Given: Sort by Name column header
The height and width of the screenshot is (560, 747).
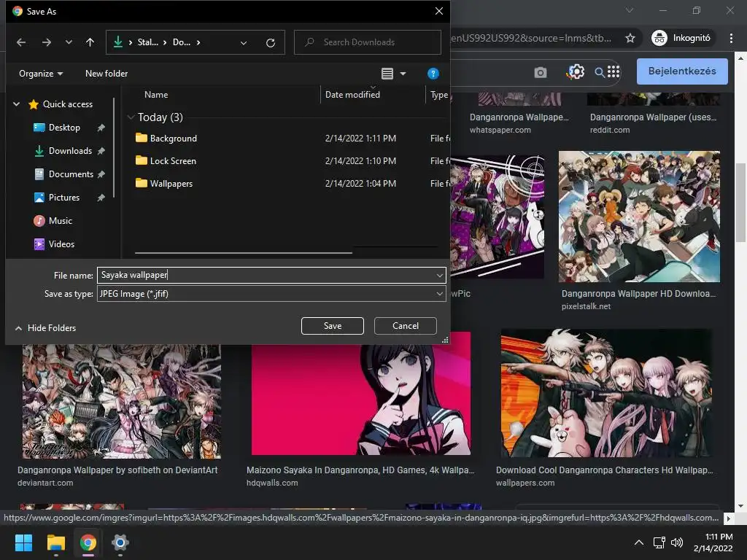Looking at the screenshot, I should [156, 95].
